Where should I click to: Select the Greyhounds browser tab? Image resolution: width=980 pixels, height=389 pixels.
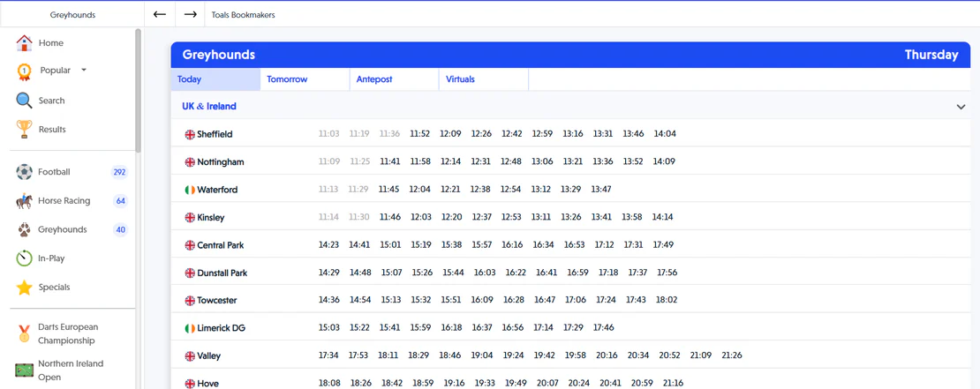[72, 15]
